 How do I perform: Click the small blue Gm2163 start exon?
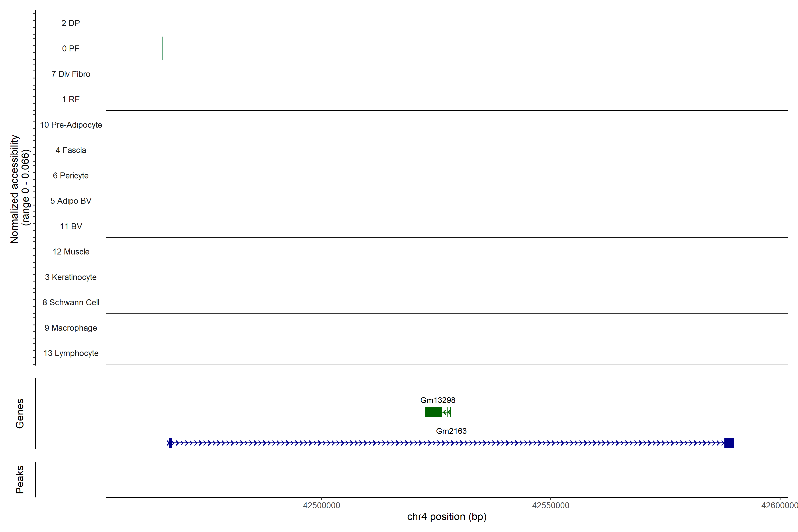click(x=171, y=443)
